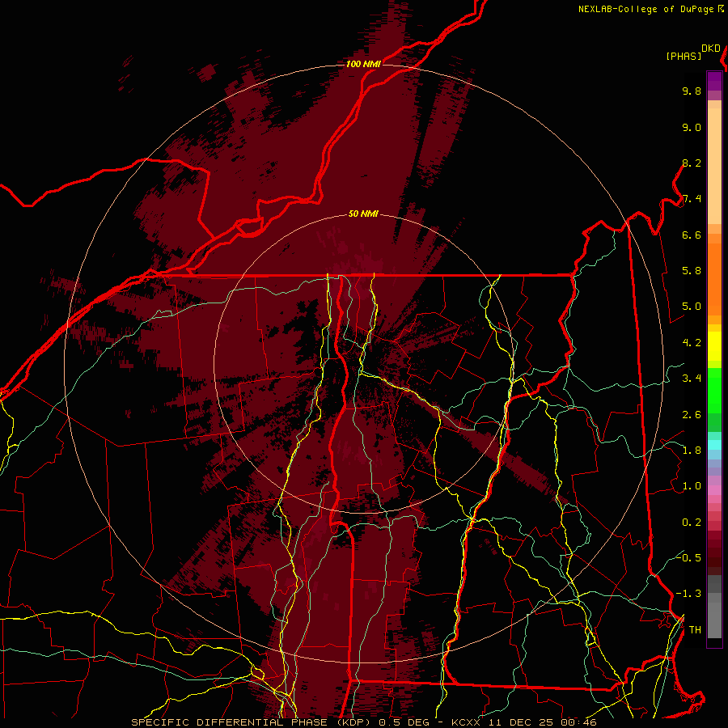Pick the bright yellow color bar segment
The image size is (728, 728).
714,346
